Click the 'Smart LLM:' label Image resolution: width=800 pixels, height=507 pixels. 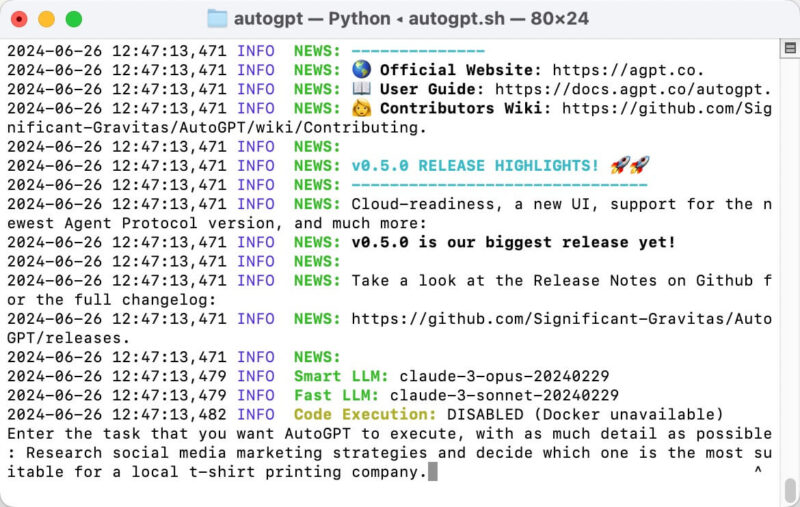[341, 377]
